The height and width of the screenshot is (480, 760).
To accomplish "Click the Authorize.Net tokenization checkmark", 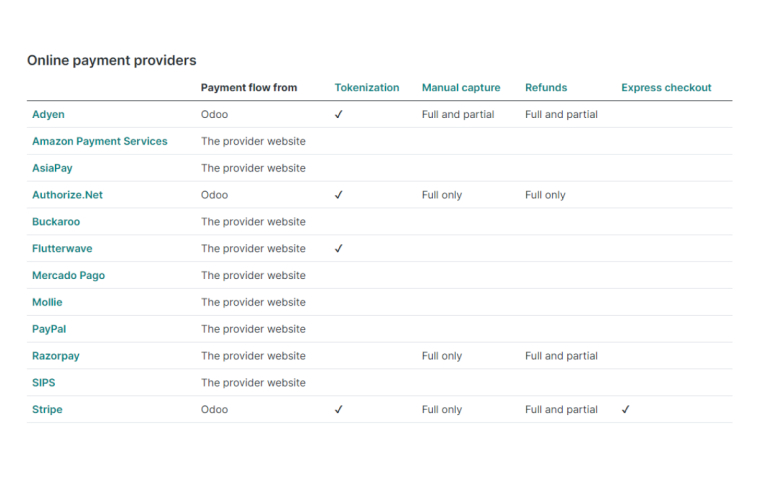I will tap(339, 195).
